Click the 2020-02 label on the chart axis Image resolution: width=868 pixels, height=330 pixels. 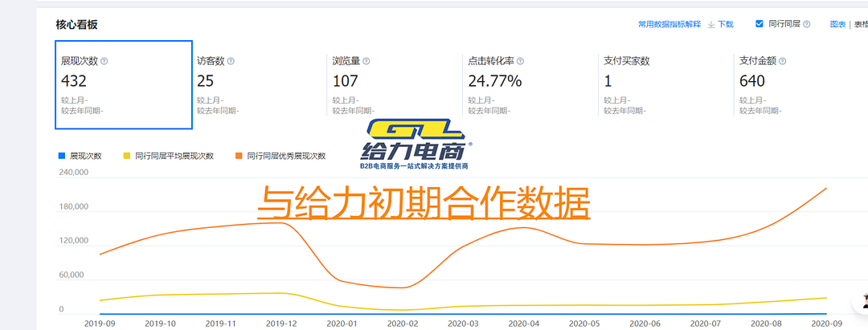(x=403, y=323)
